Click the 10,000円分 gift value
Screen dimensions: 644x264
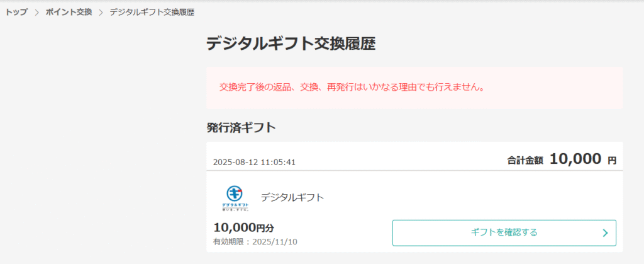point(244,227)
